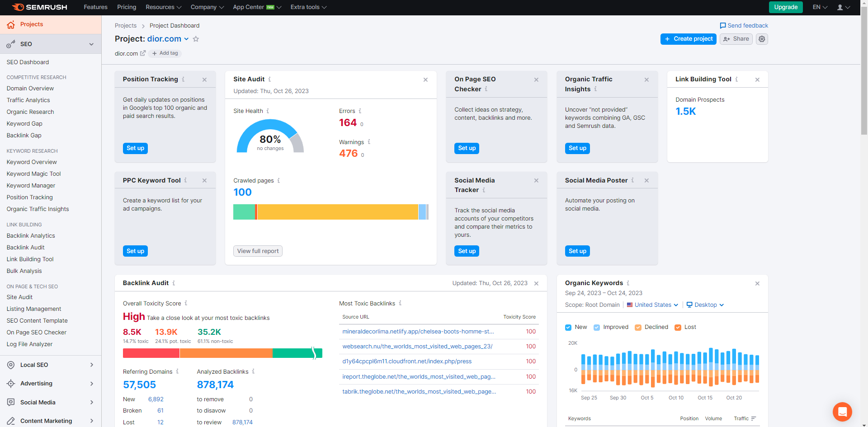868x427 pixels.
Task: Expand the Local SEO sidebar section
Action: pos(92,365)
